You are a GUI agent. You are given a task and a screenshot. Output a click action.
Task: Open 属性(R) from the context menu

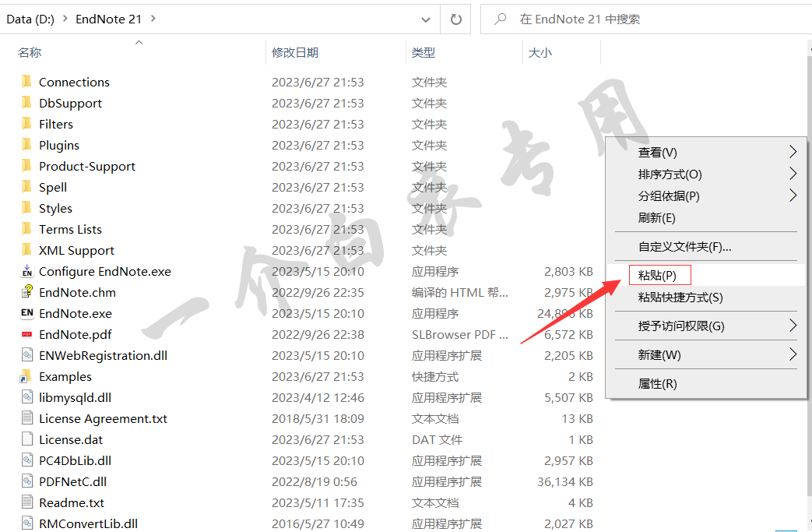[x=706, y=384]
